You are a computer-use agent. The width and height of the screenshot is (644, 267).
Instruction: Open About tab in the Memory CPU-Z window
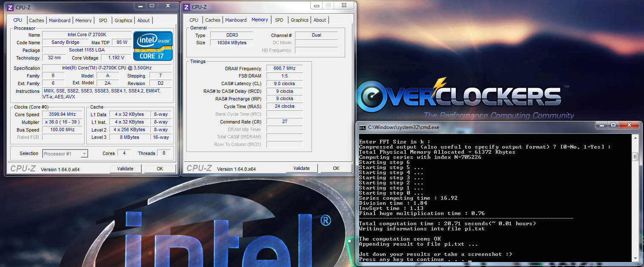coord(320,20)
